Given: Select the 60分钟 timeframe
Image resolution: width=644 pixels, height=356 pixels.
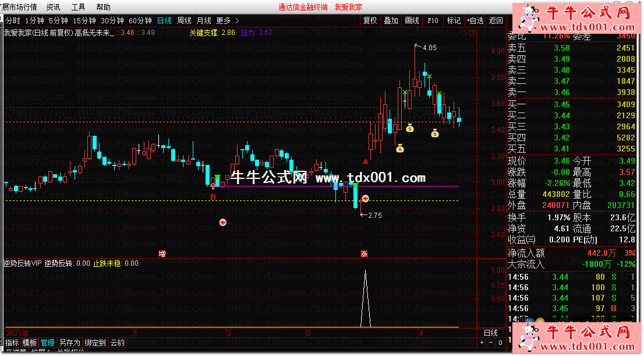Looking at the screenshot, I should pos(140,20).
